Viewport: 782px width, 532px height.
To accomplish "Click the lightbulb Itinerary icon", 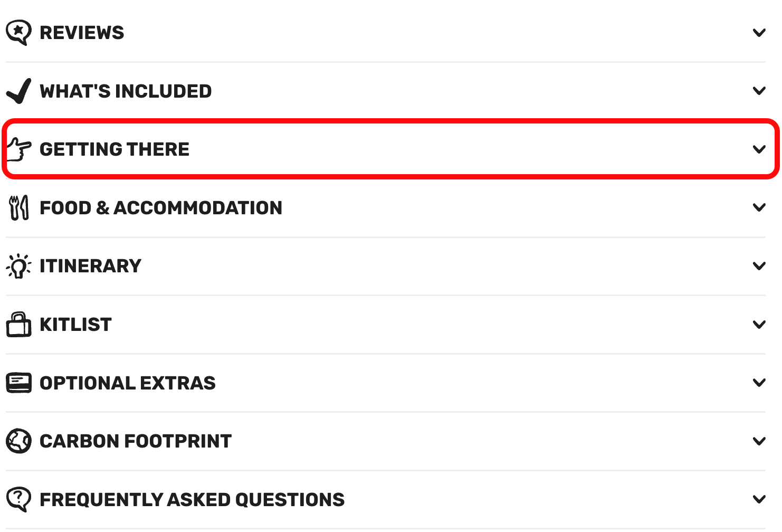I will pyautogui.click(x=18, y=266).
